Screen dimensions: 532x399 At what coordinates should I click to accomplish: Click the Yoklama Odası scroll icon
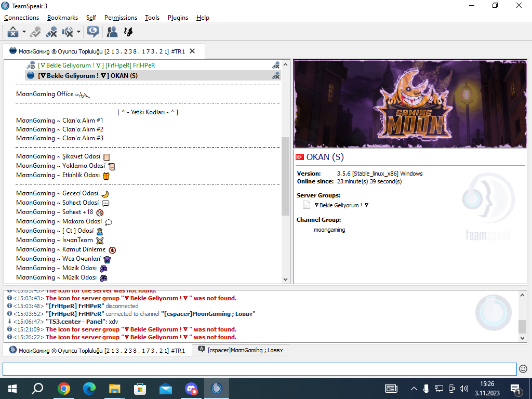point(112,166)
